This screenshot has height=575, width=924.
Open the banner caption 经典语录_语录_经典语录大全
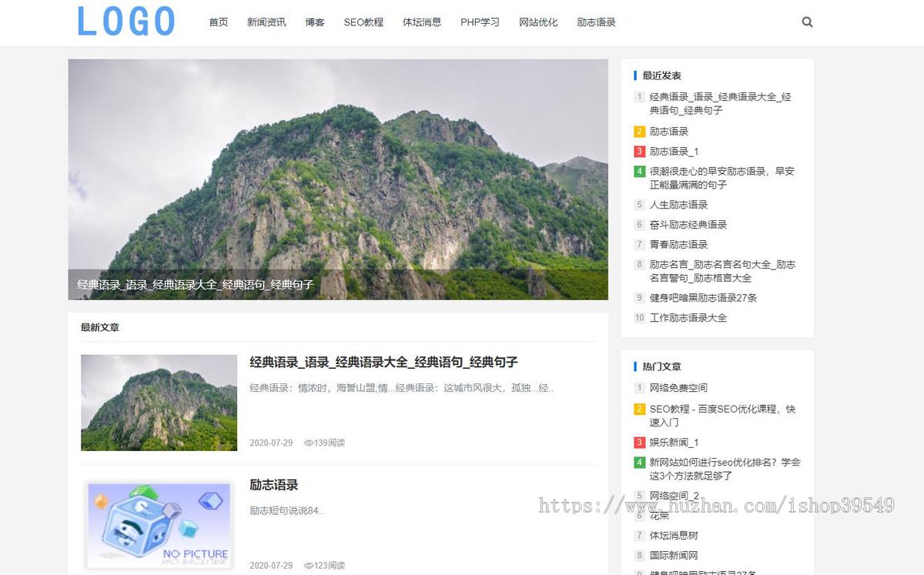[x=195, y=285]
